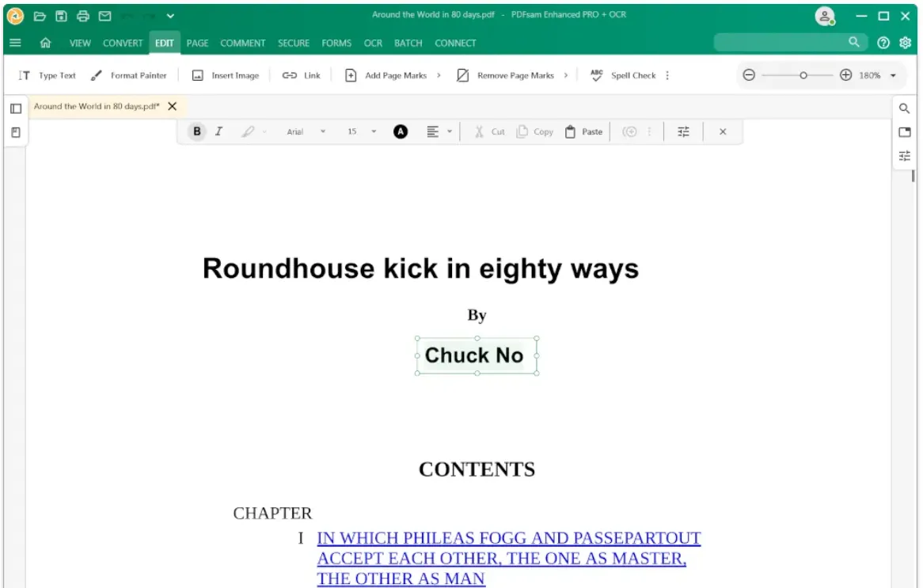The width and height of the screenshot is (923, 588).
Task: Select the Type Text tool
Action: pos(50,75)
